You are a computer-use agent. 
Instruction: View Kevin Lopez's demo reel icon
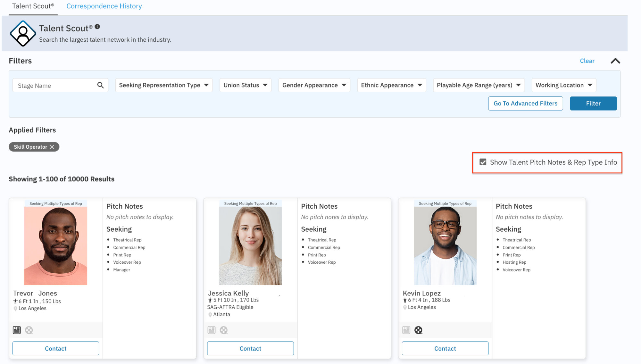click(x=419, y=330)
